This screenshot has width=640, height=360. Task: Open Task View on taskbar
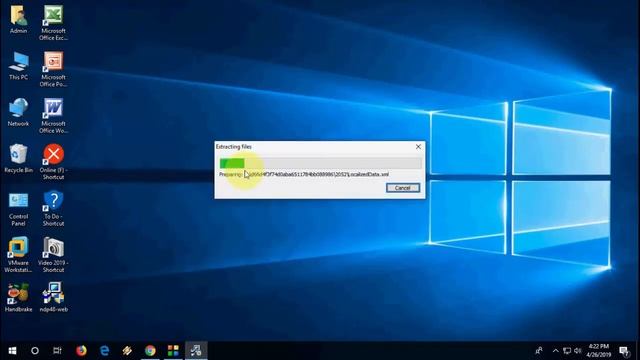(57, 351)
